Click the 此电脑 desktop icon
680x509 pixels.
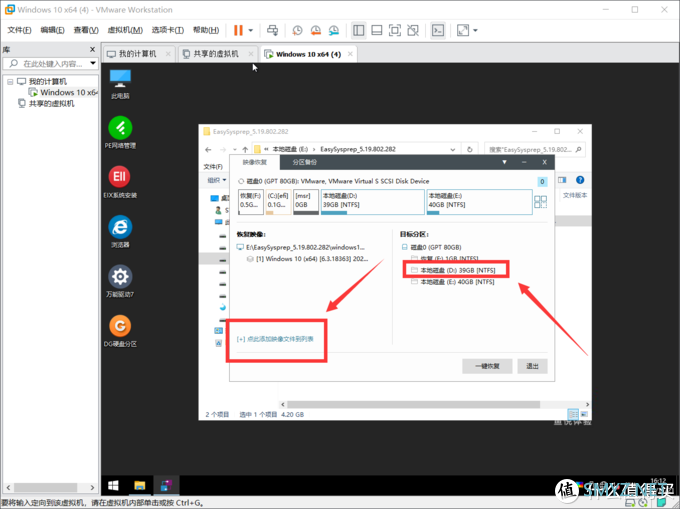[x=120, y=84]
